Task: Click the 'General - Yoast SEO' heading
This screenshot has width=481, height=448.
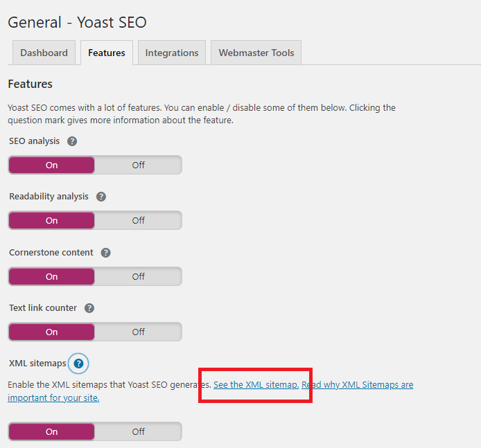Action: [x=77, y=22]
